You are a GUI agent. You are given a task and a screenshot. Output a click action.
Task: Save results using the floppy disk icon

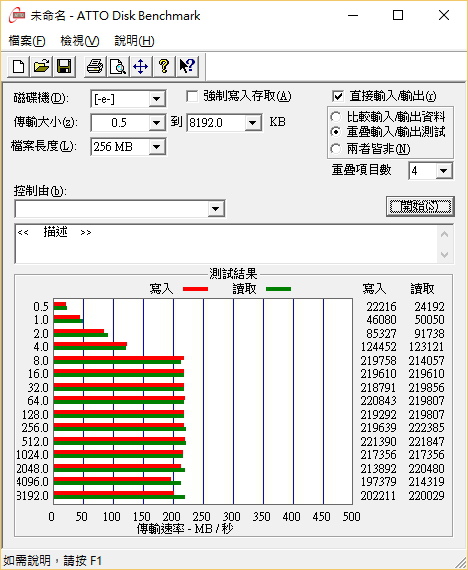(x=64, y=67)
